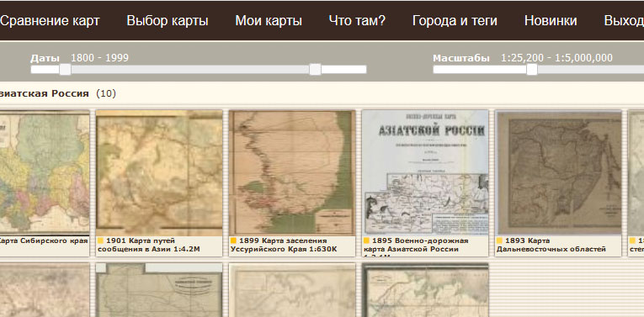Open the 1901 Карта путей сообщения thumbnail

pyautogui.click(x=159, y=172)
